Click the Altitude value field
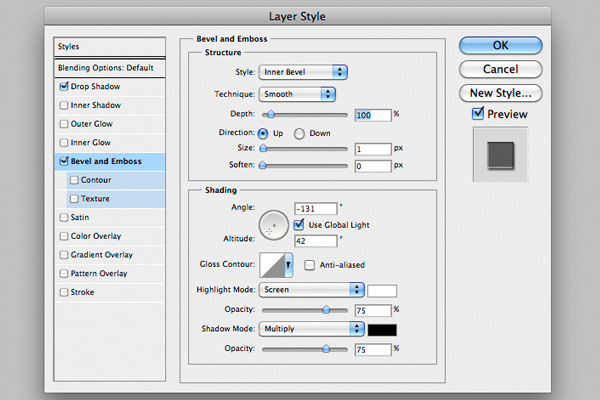 point(316,241)
